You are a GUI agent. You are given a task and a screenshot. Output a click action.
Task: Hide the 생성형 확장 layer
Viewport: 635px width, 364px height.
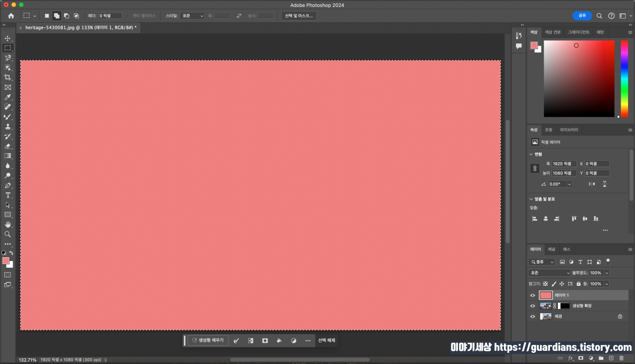[533, 306]
